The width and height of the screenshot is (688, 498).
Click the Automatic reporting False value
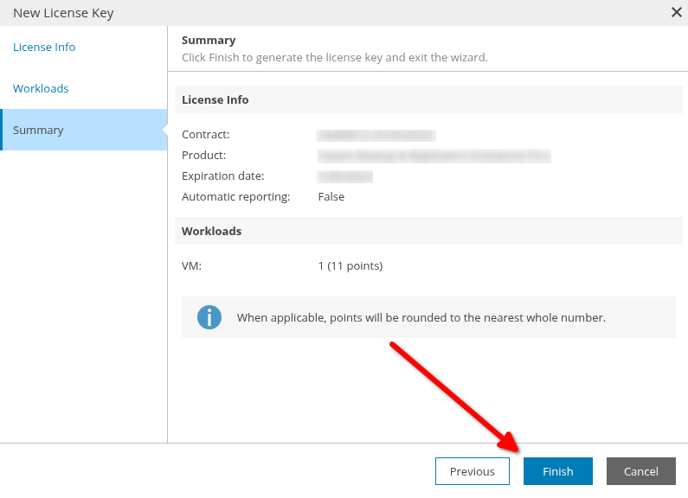331,197
